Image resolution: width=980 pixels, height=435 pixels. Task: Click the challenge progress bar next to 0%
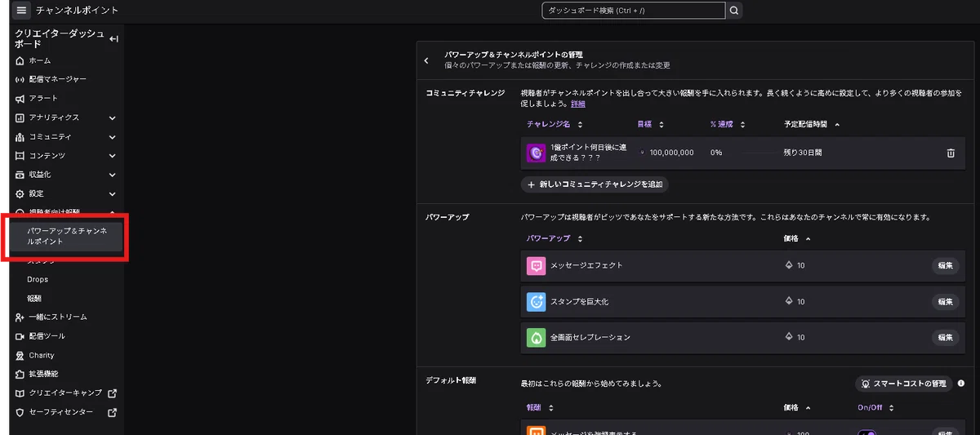click(x=758, y=153)
